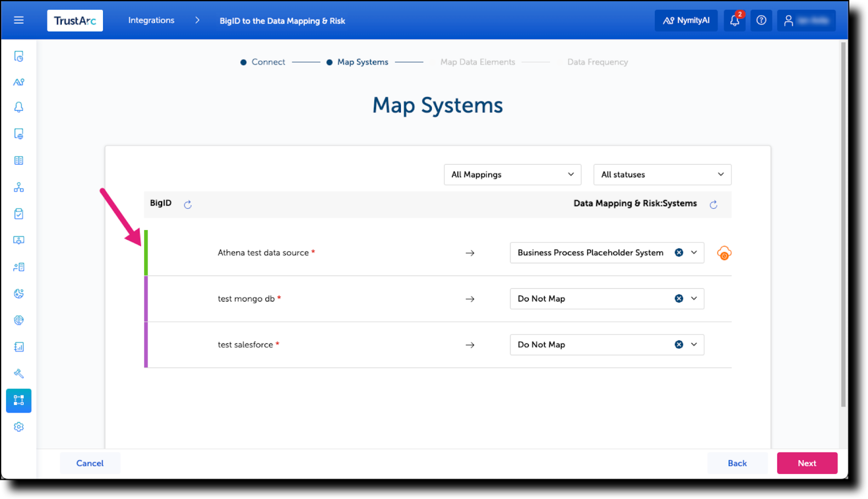The height and width of the screenshot is (499, 868).
Task: Click the sync icon for Athena test data source
Action: (724, 252)
